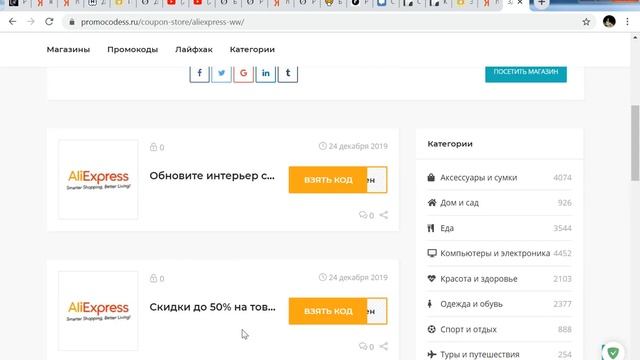This screenshot has height=360, width=640.
Task: Click the page vertical scrollbar thumb
Action: [635, 143]
